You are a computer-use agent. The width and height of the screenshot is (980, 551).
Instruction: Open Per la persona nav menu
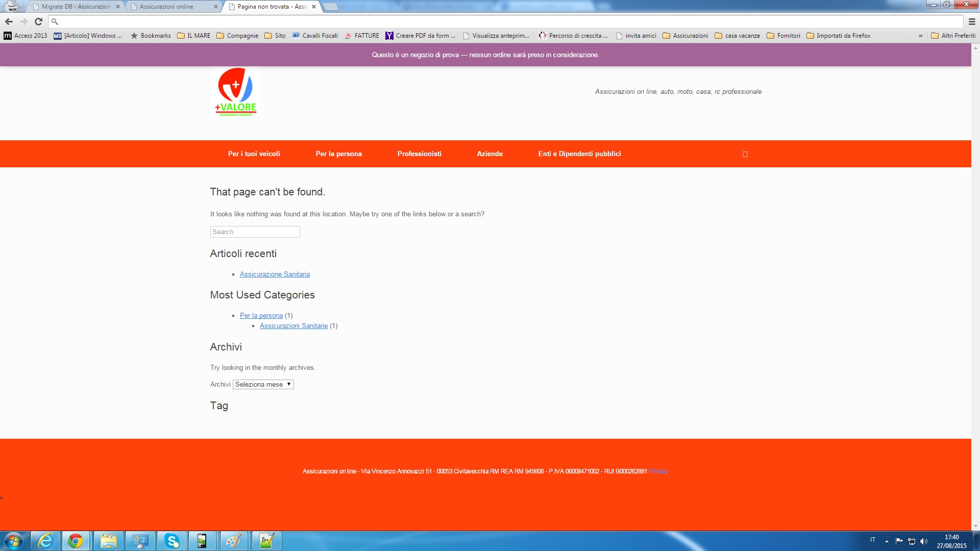339,154
